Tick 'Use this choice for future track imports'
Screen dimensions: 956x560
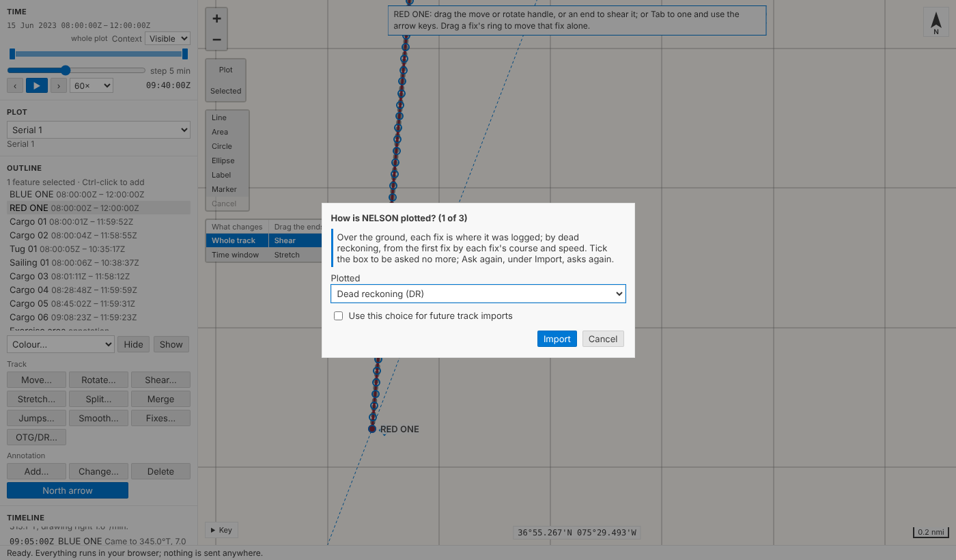[338, 316]
